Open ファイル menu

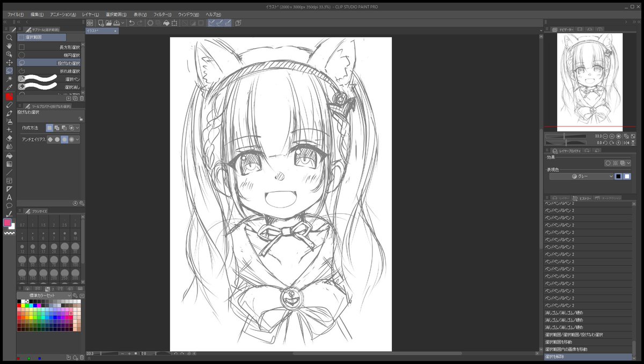click(16, 14)
